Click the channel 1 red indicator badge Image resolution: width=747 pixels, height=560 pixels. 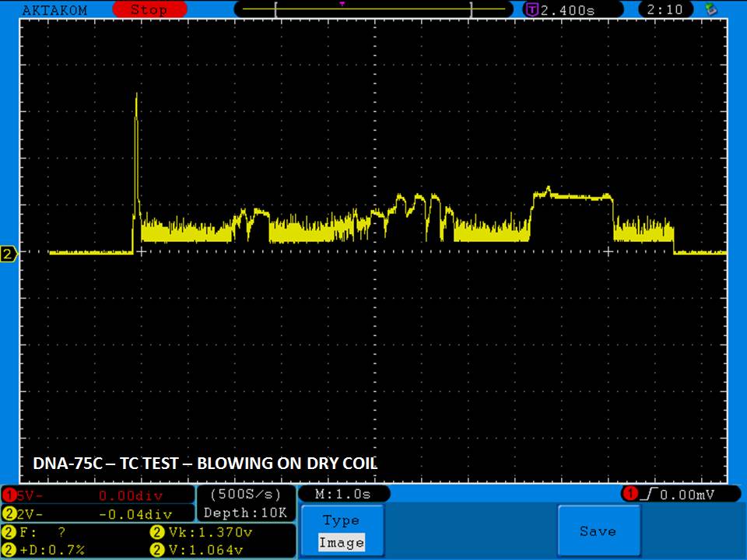pos(9,495)
